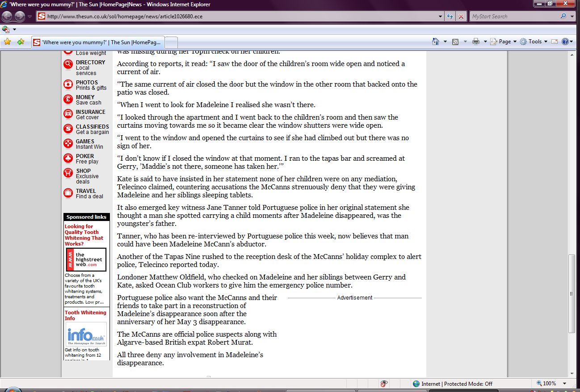Click in the MyStart Search field
The height and width of the screenshot is (392, 580).
513,17
